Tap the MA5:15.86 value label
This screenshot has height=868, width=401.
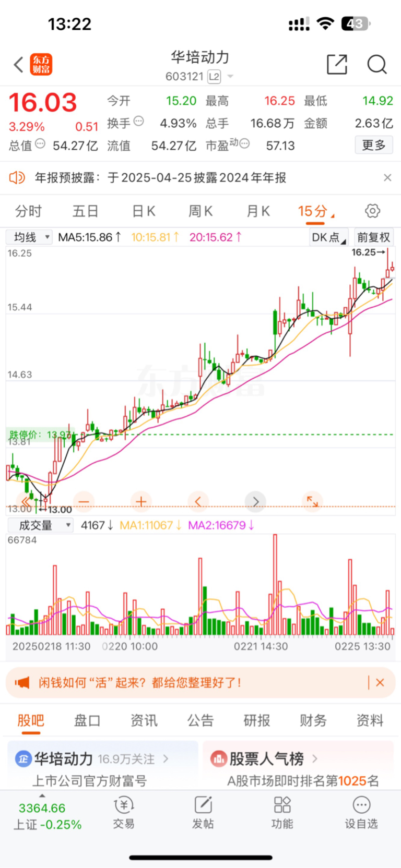click(x=90, y=237)
